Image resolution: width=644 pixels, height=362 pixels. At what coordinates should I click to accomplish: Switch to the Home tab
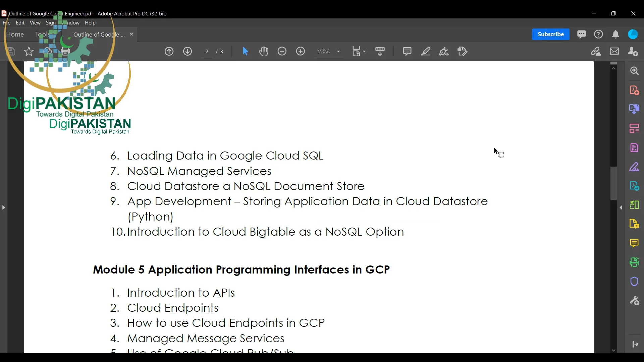(x=15, y=35)
